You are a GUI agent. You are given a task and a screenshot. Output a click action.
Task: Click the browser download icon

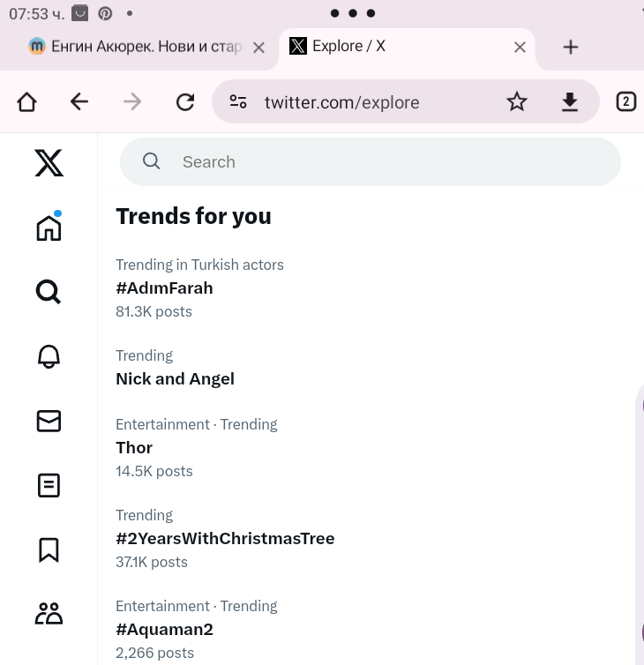569,101
